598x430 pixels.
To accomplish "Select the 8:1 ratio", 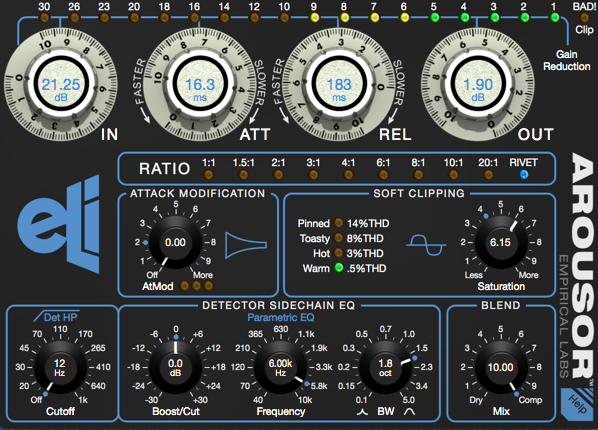I will (418, 175).
